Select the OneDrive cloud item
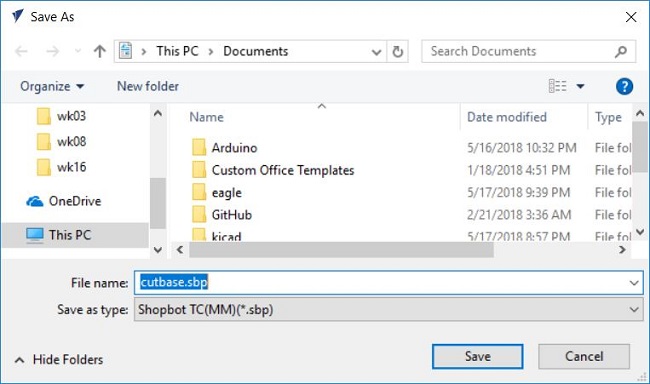650x384 pixels. click(x=63, y=201)
